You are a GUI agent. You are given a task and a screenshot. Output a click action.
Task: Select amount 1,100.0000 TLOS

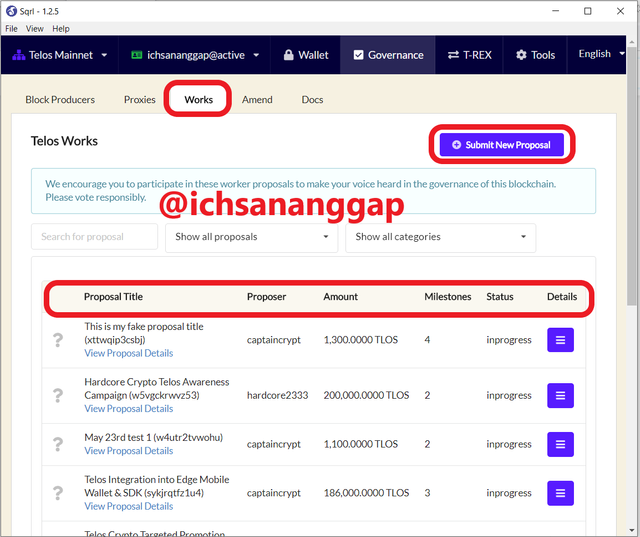click(x=360, y=444)
